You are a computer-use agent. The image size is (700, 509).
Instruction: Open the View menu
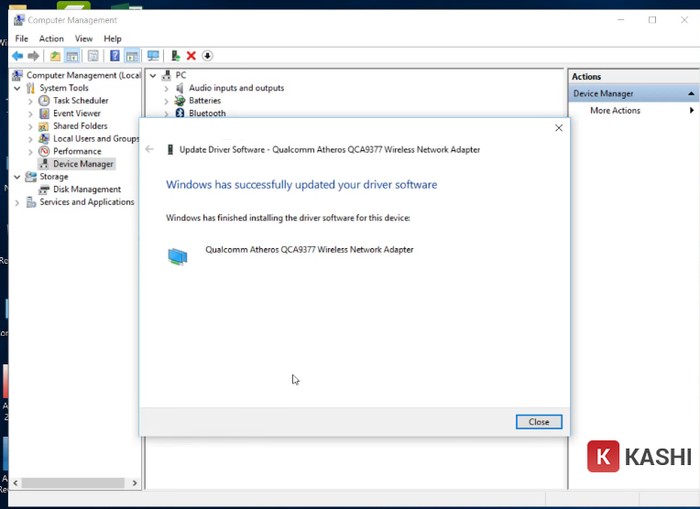83,38
